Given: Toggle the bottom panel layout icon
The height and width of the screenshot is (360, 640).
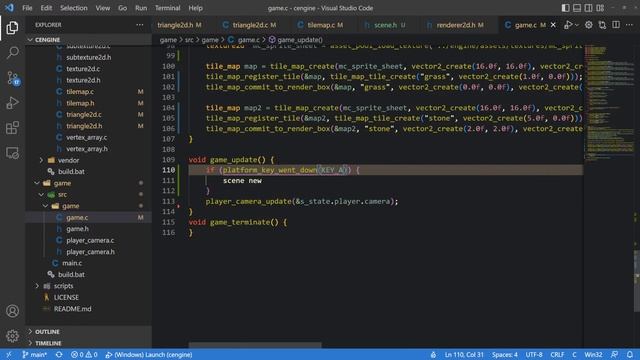Looking at the screenshot, I should (x=577, y=8).
